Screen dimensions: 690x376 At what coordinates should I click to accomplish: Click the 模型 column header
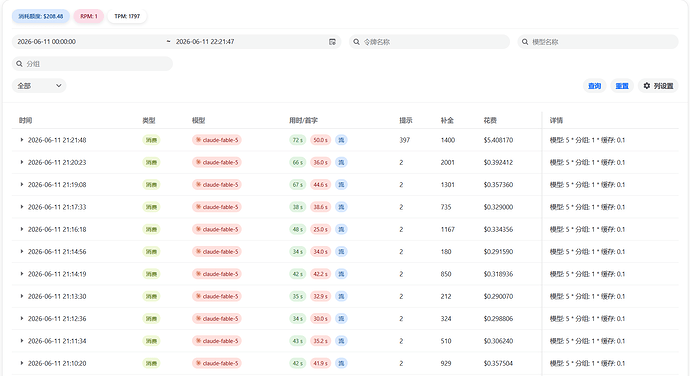[x=198, y=120]
